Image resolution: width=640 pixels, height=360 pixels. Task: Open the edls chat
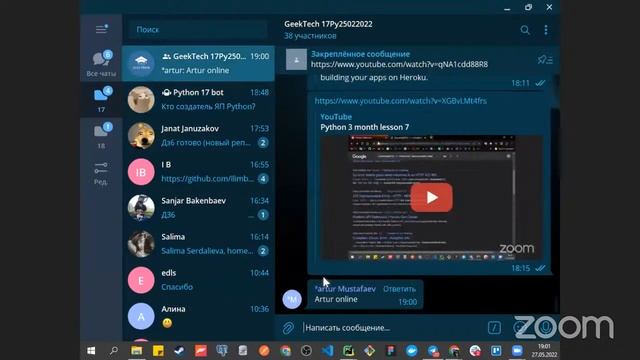pyautogui.click(x=198, y=280)
